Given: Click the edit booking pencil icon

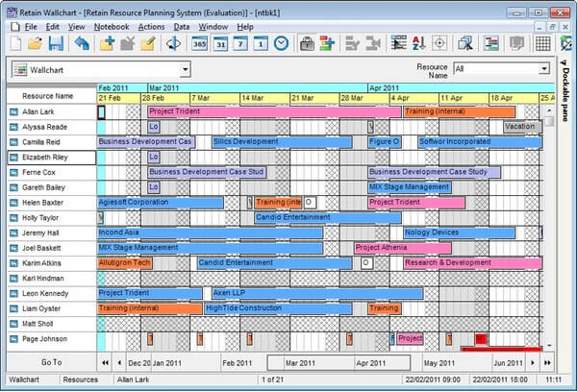Looking at the screenshot, I should (x=148, y=43).
